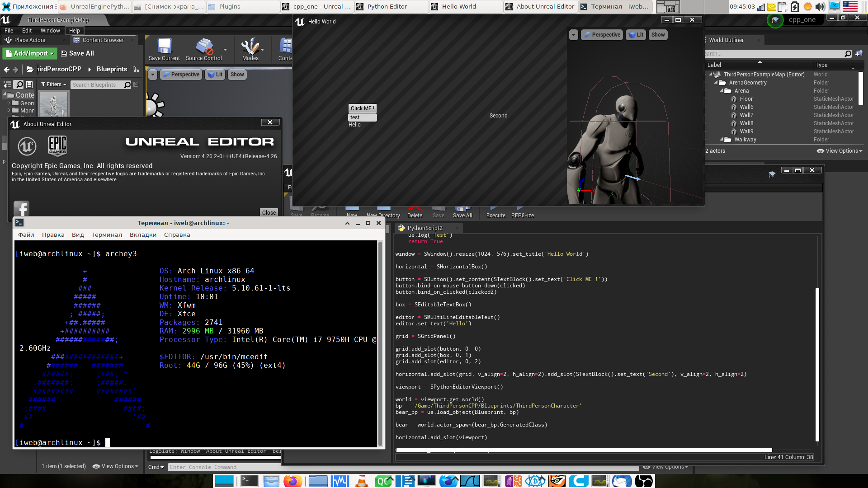Image resolution: width=868 pixels, height=488 pixels.
Task: Open the Вкладки menu in the terminal
Action: 143,235
